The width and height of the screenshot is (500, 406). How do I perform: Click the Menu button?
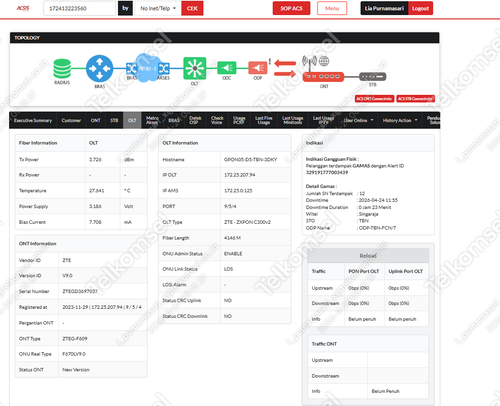[332, 8]
